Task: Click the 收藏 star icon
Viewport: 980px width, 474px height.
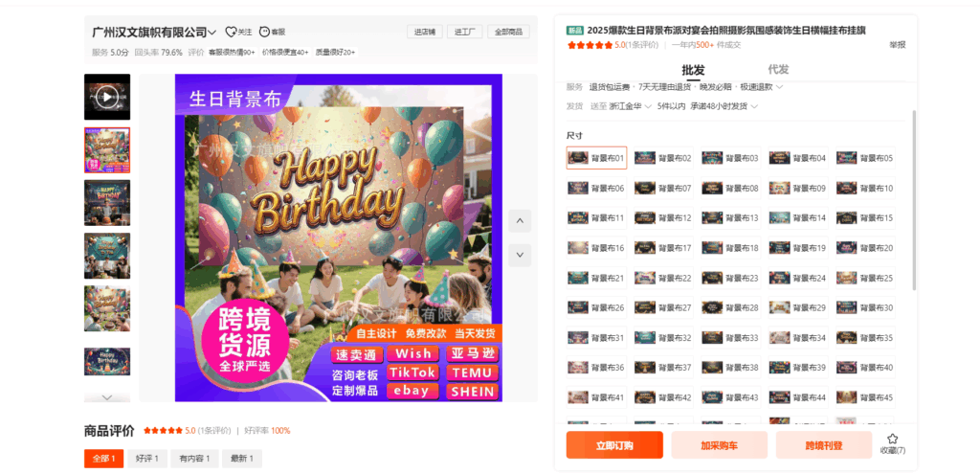Action: click(x=893, y=439)
